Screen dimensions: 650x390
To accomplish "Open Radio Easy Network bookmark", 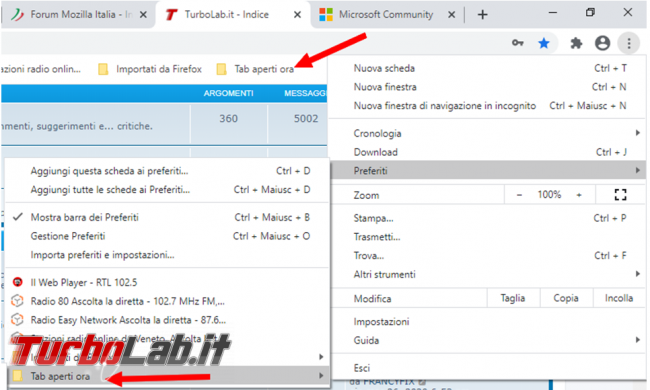I will [168, 320].
